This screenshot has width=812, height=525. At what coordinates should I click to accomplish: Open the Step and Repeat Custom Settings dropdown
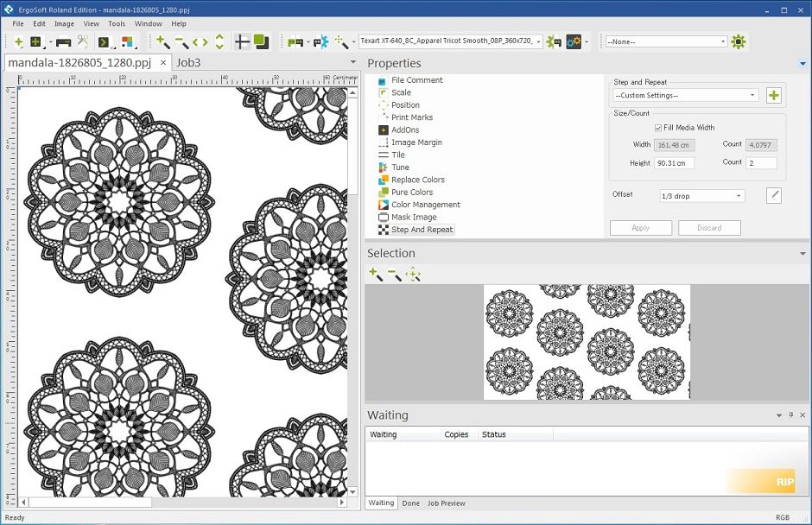686,95
